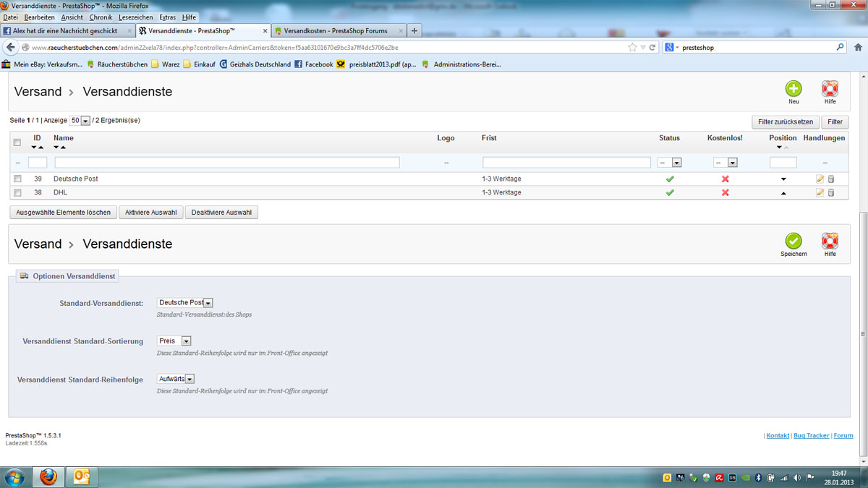Click search magnifier in search bar

click(840, 47)
